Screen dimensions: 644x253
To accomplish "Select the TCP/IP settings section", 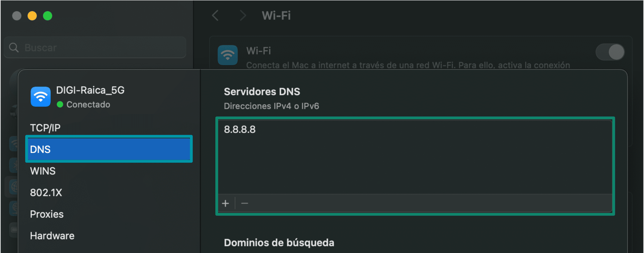I will [x=45, y=128].
